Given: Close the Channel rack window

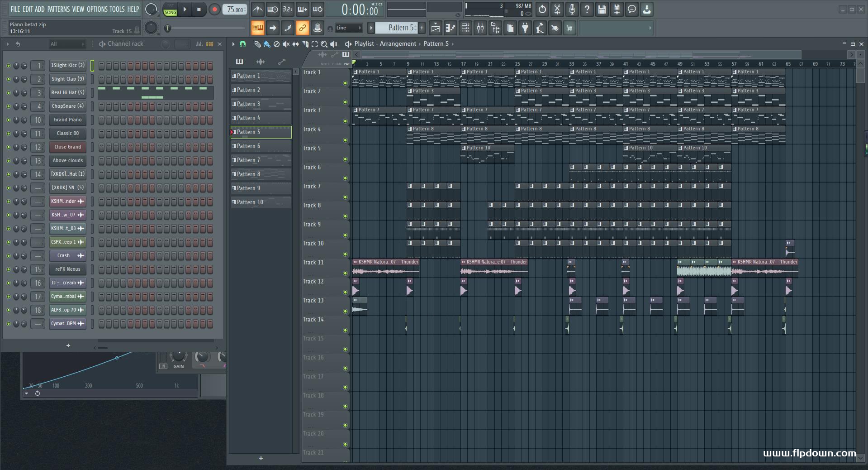Looking at the screenshot, I should pyautogui.click(x=220, y=44).
